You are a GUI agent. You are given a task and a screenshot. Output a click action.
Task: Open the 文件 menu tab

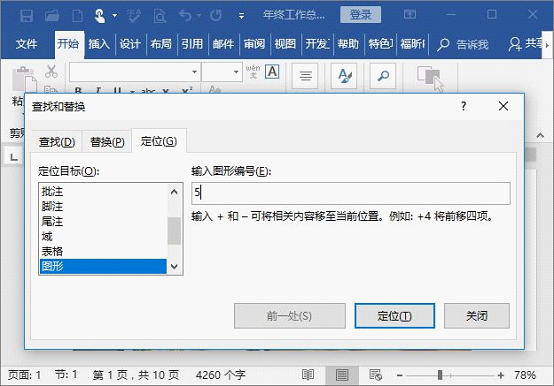26,44
